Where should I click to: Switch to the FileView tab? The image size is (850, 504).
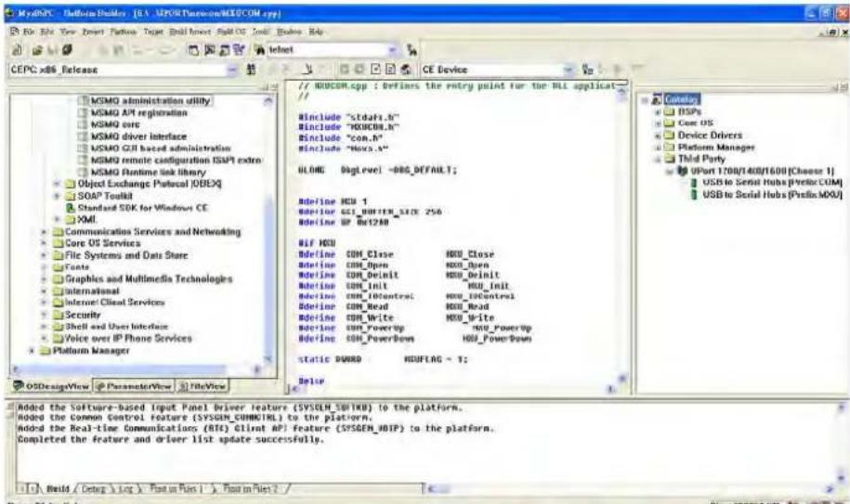(x=203, y=386)
